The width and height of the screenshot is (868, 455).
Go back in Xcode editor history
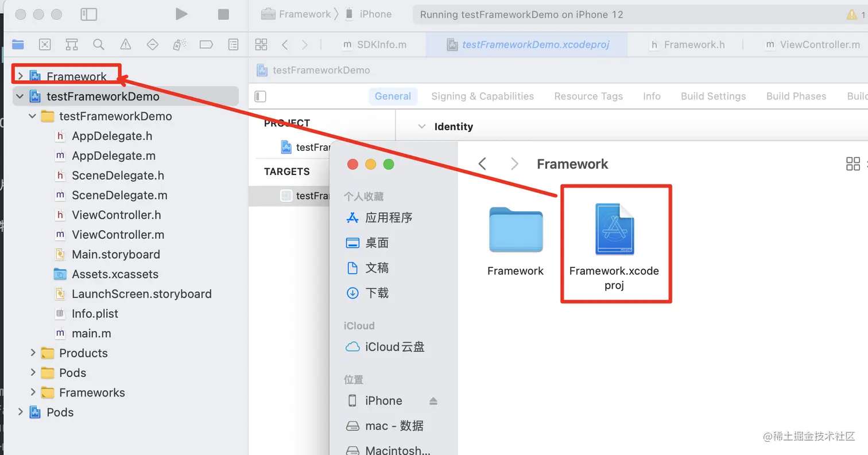(285, 44)
